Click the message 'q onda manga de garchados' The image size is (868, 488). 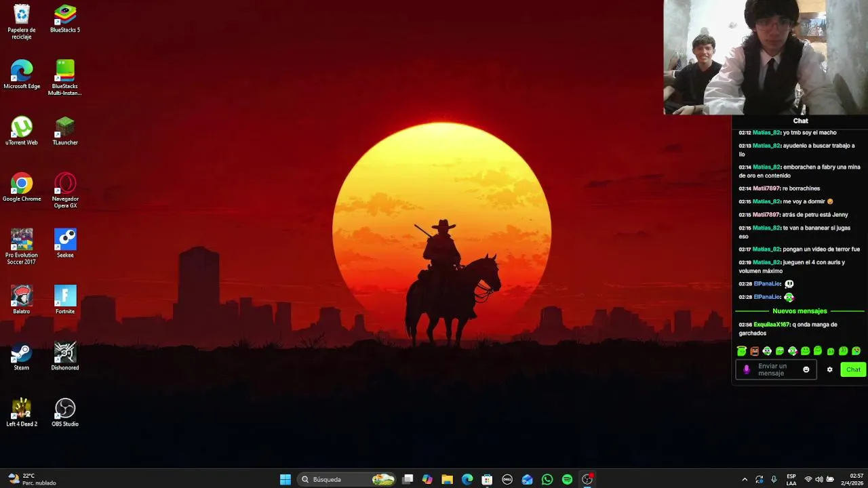tap(789, 329)
